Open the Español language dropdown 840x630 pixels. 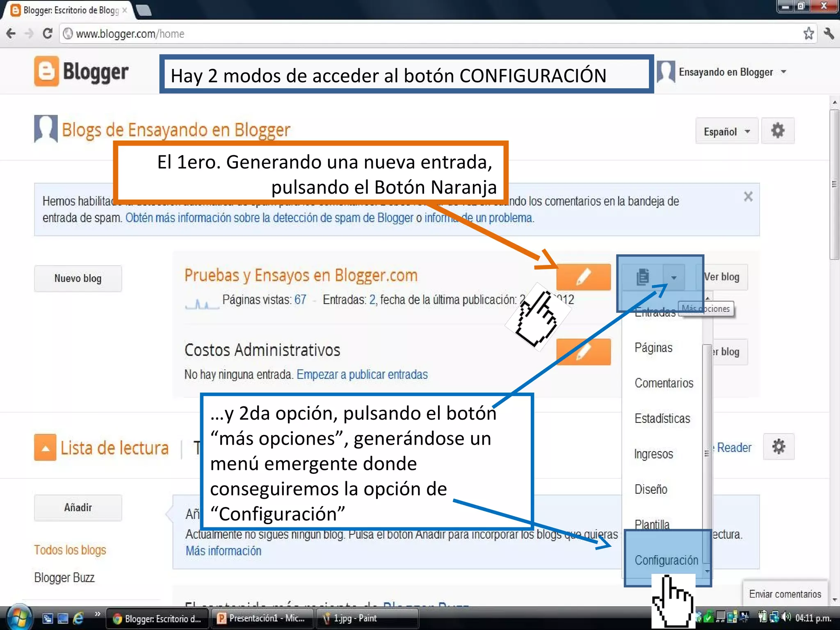[726, 131]
